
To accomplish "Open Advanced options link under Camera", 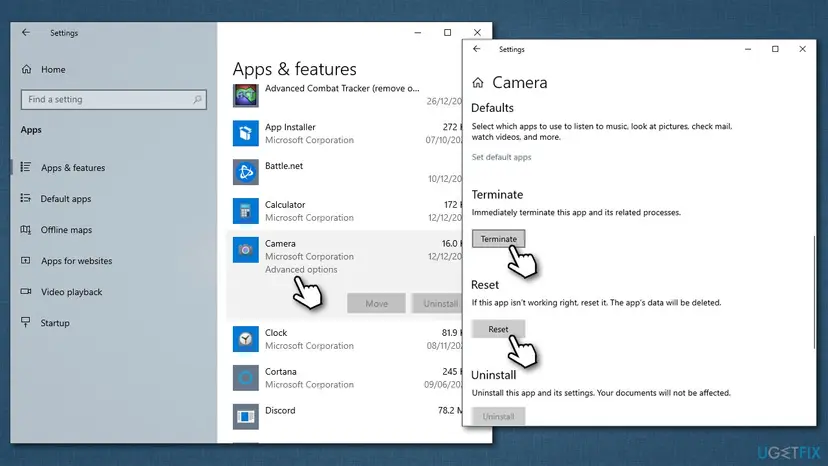I will (301, 269).
